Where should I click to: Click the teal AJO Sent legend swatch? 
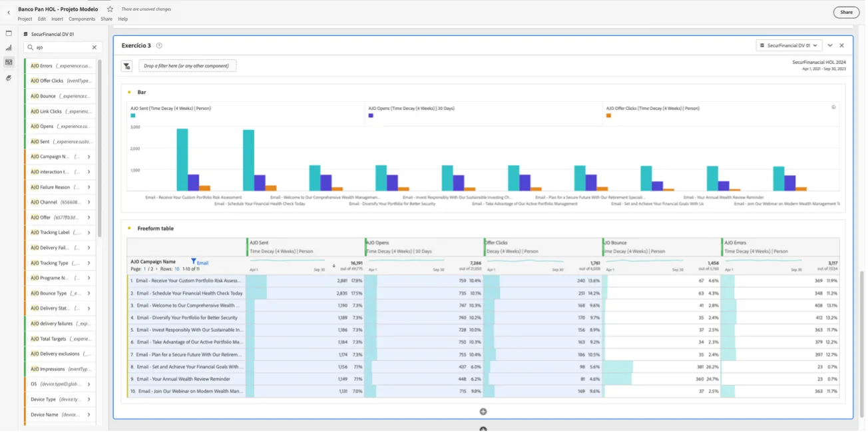pyautogui.click(x=133, y=116)
